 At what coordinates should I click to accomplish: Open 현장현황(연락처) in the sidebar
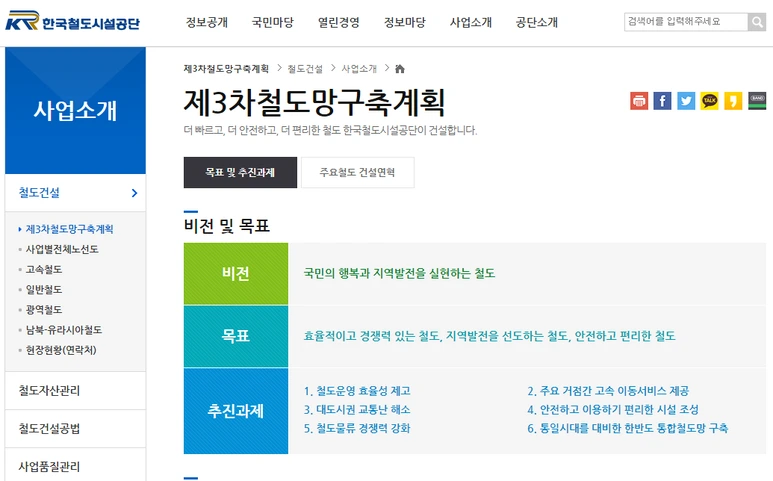point(61,350)
